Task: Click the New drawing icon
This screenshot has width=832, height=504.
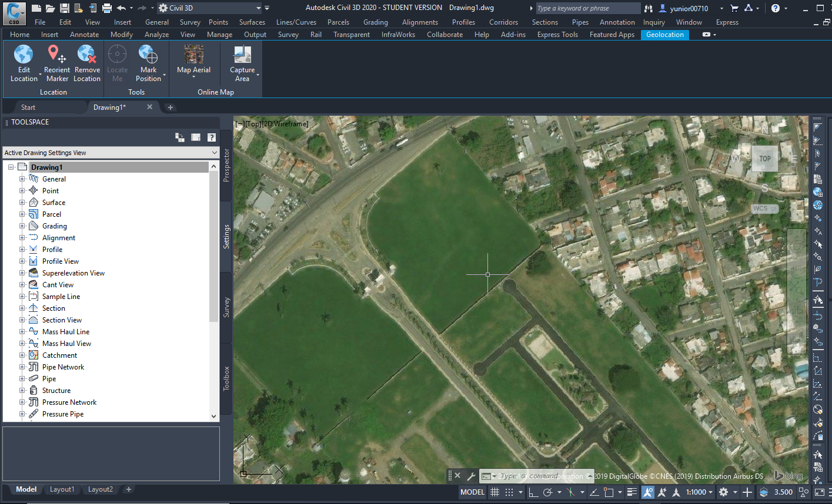Action: (x=36, y=8)
